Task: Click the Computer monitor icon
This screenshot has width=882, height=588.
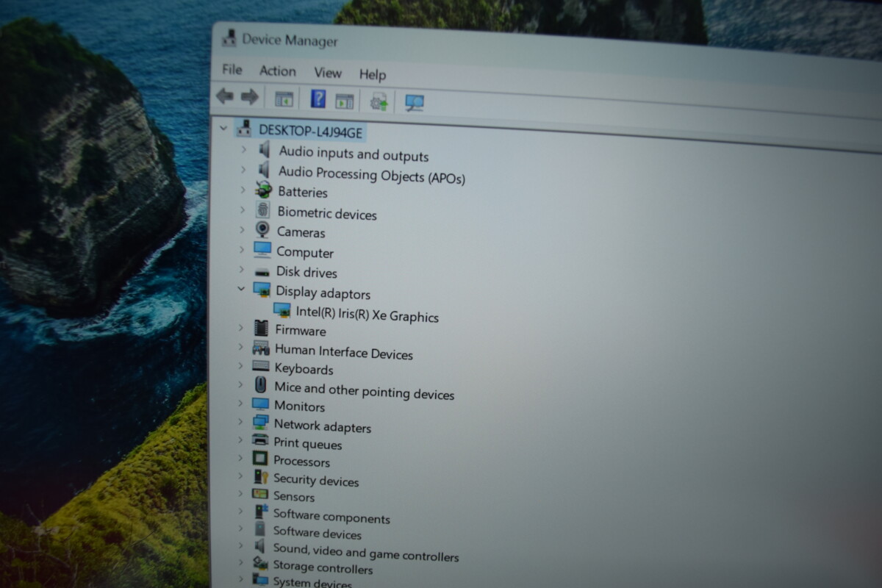Action: [262, 250]
